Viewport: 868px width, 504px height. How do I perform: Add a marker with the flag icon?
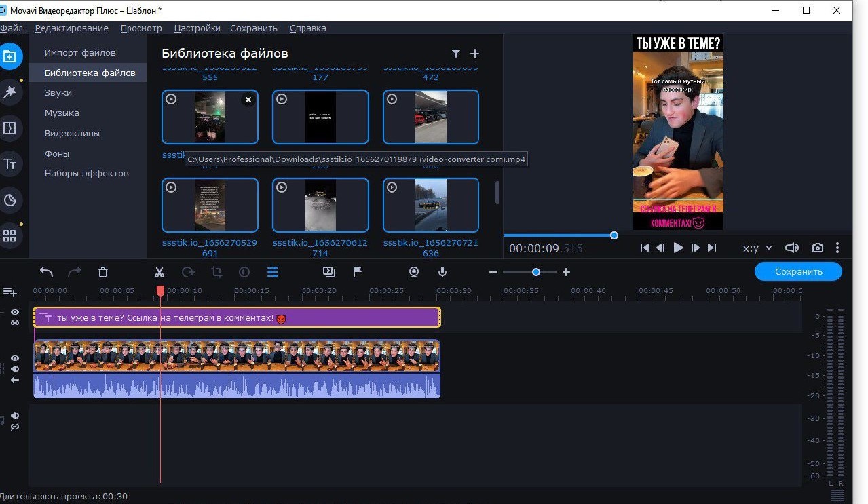tap(358, 272)
